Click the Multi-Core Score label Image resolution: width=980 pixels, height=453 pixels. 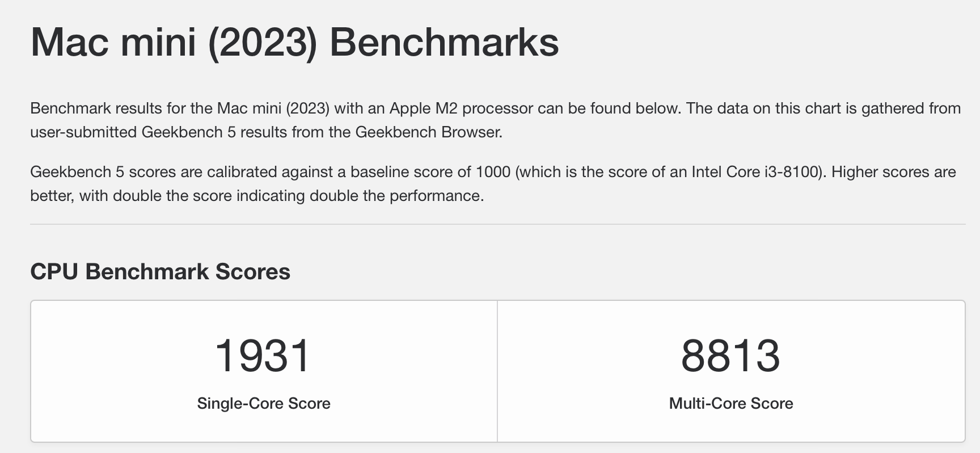[x=731, y=403]
